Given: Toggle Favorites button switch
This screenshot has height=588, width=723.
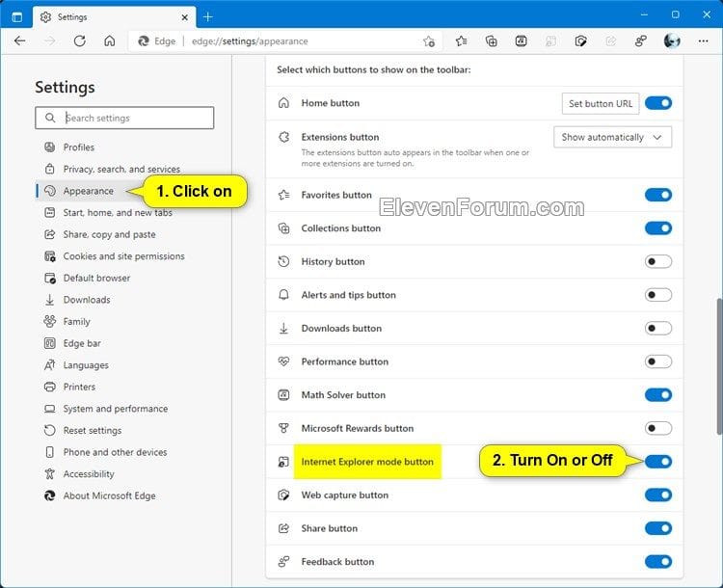Looking at the screenshot, I should pos(658,195).
